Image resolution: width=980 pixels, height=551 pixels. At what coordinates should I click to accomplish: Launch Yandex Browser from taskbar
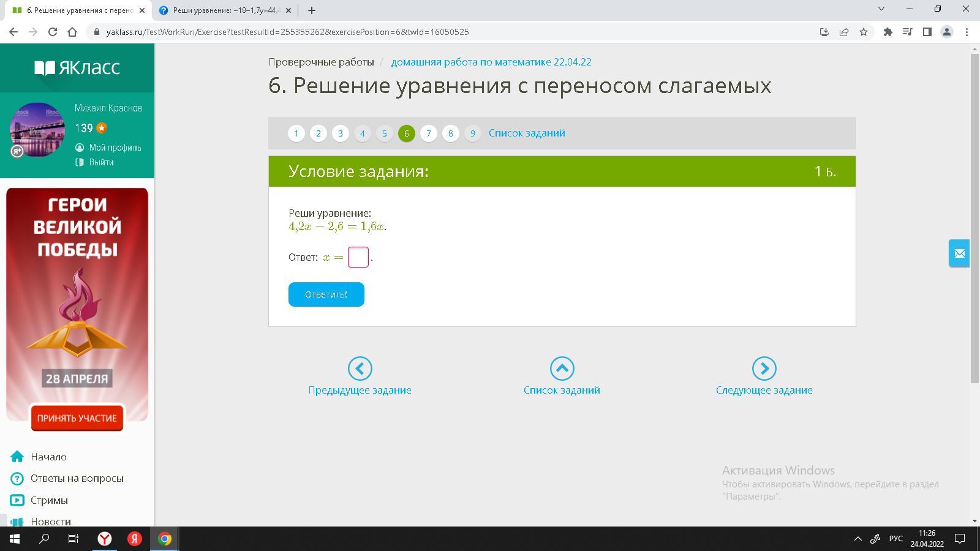pos(105,539)
